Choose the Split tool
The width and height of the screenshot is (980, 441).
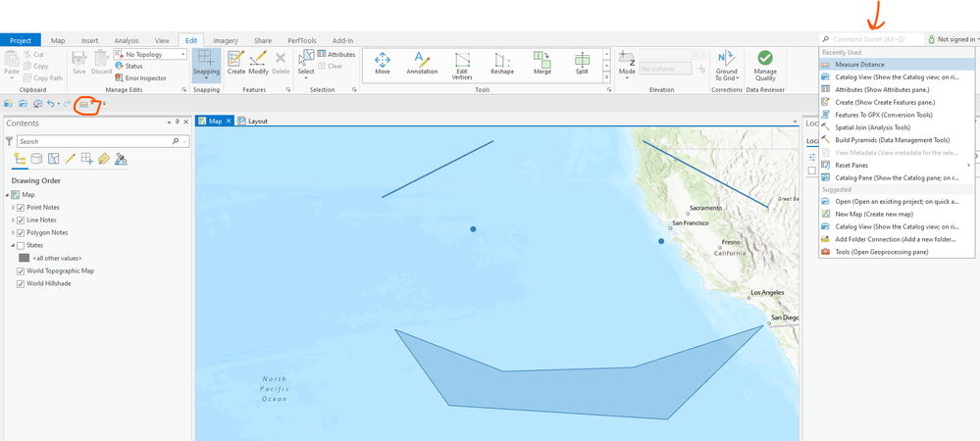pos(582,63)
